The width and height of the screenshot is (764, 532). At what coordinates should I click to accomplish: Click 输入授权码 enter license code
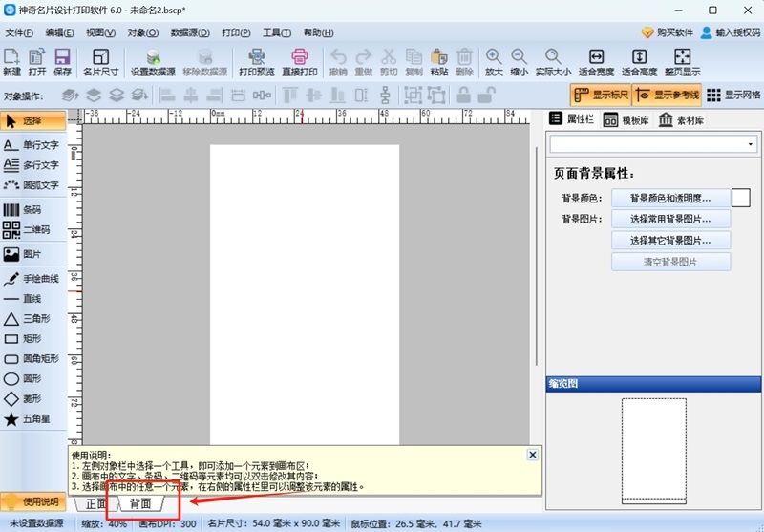coord(730,32)
